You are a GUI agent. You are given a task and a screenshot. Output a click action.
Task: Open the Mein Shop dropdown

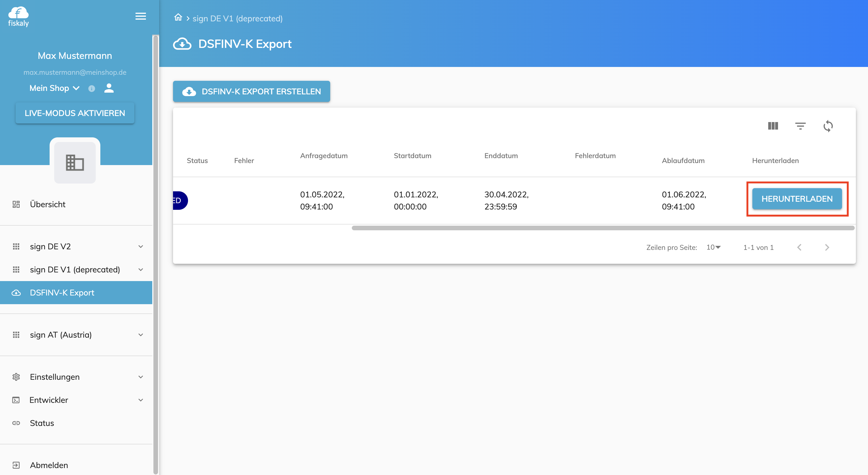point(54,88)
